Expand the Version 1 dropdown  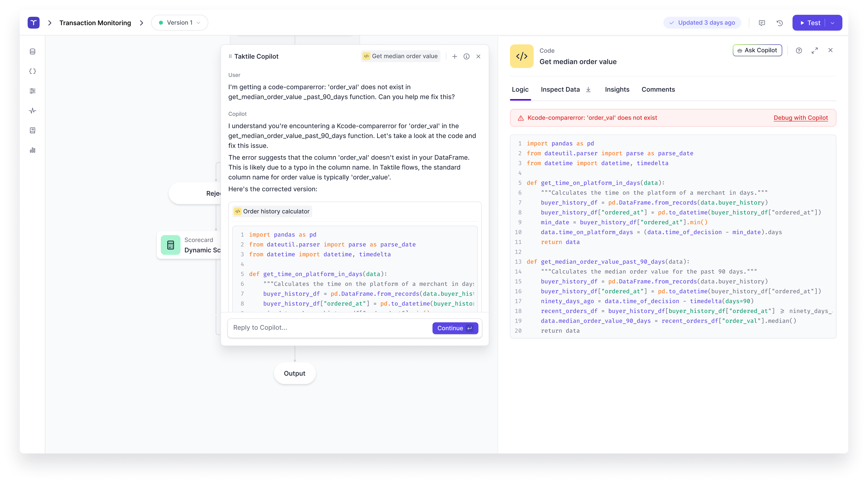(x=180, y=23)
